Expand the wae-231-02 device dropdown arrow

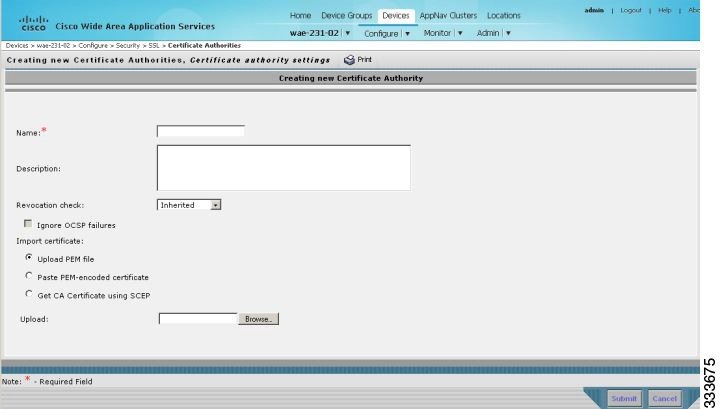click(348, 33)
